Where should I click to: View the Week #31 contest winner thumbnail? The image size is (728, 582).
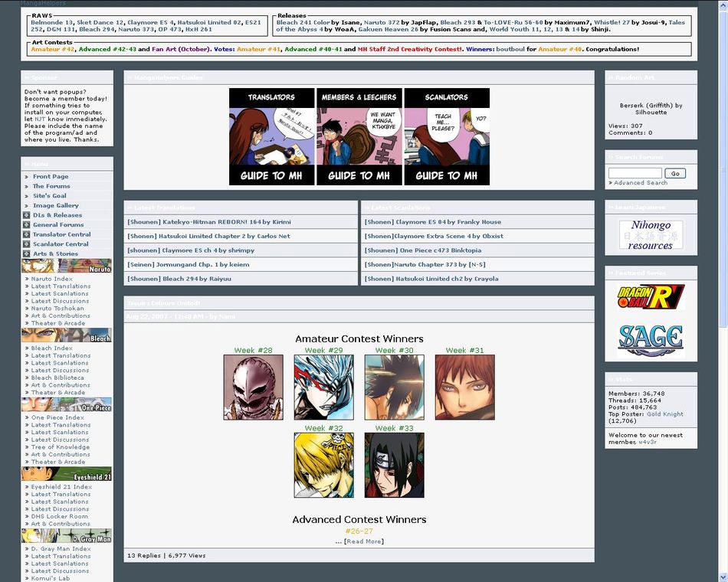[464, 387]
